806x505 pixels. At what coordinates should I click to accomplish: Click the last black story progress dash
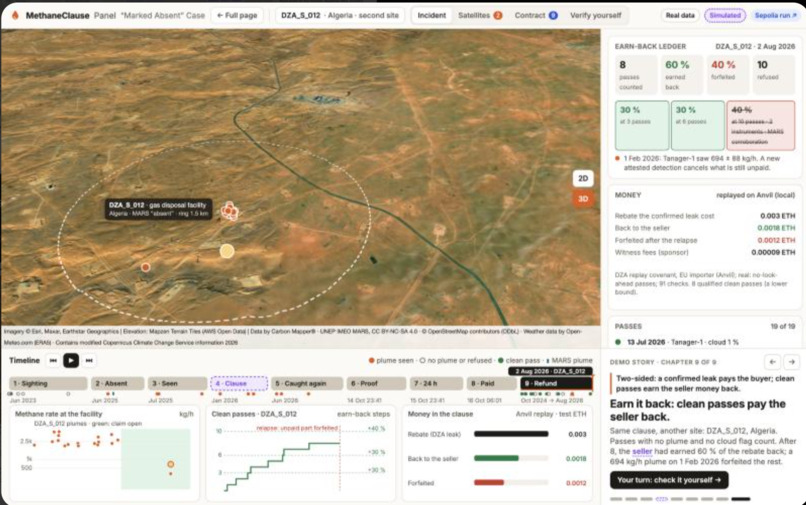741,499
